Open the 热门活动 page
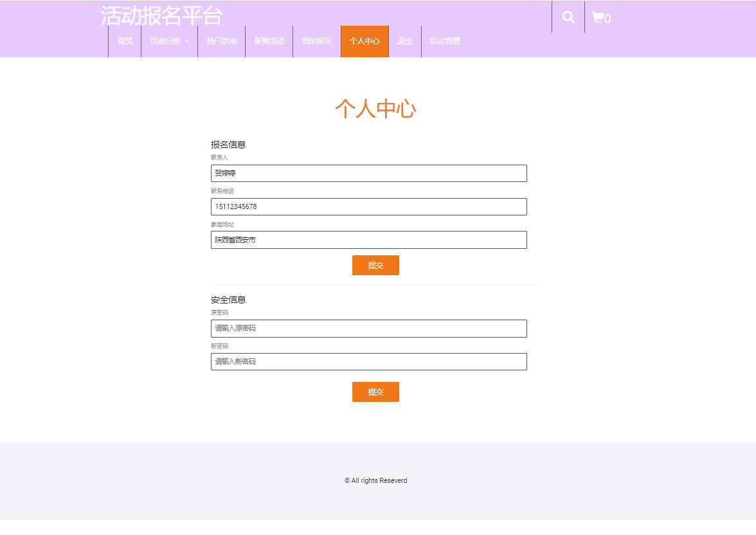The height and width of the screenshot is (535, 756). pos(221,41)
